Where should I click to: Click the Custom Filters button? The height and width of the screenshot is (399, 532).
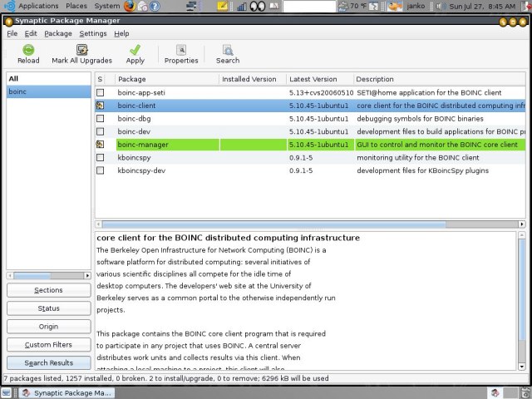pyautogui.click(x=49, y=345)
